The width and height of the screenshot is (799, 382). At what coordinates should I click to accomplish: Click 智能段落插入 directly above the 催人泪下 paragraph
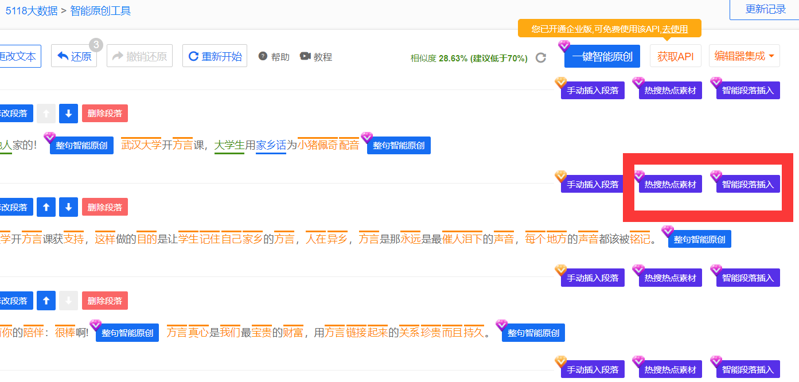748,184
